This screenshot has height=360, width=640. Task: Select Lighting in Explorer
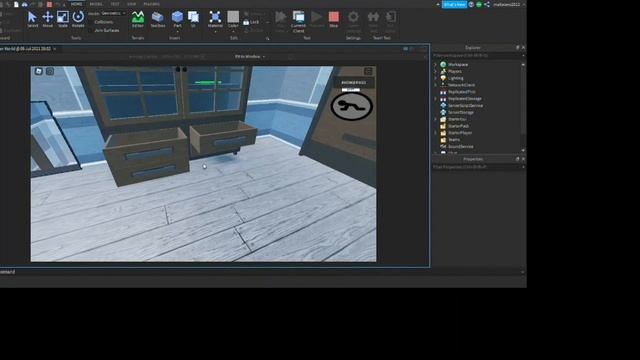tap(456, 78)
